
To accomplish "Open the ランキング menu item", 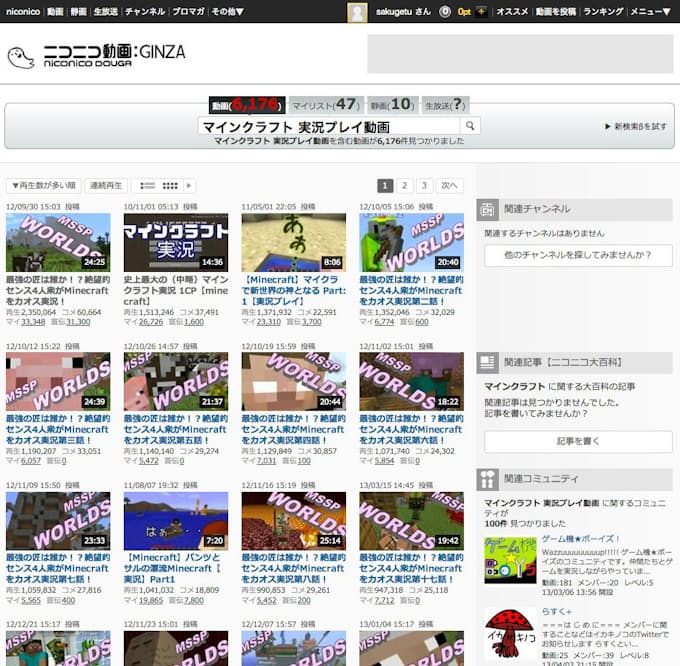I will (603, 12).
